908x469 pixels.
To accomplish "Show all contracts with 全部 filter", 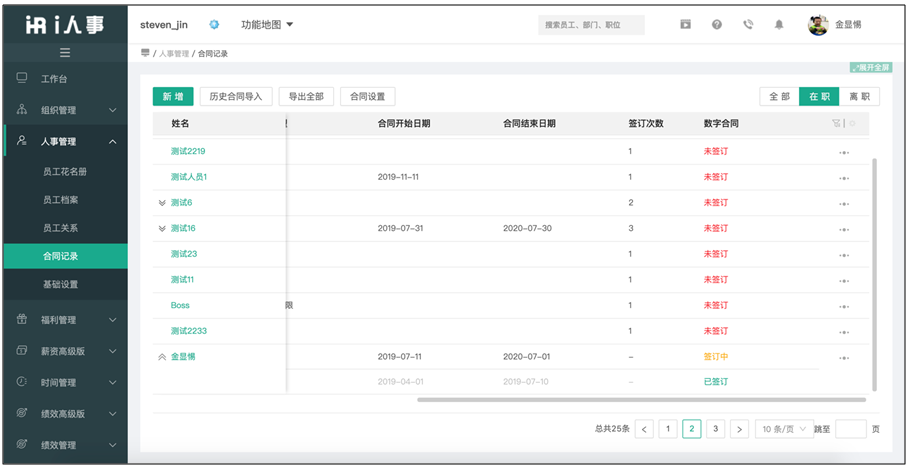I will click(x=779, y=97).
